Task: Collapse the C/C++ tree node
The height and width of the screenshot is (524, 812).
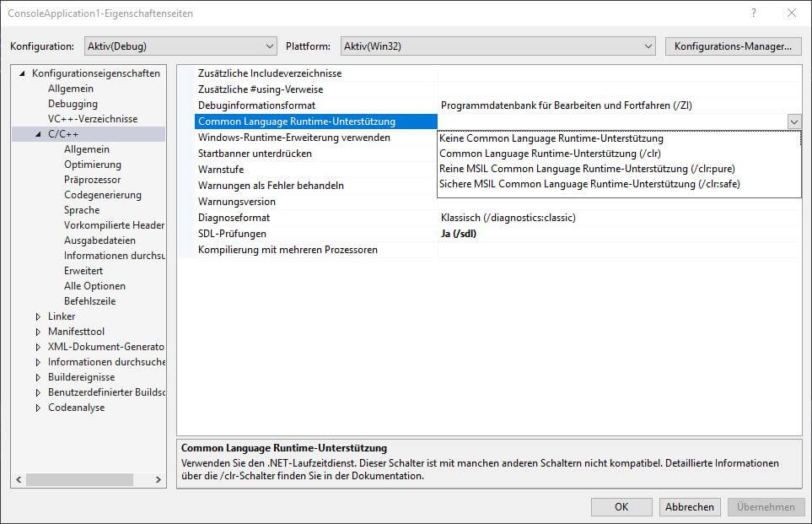Action: pos(38,134)
